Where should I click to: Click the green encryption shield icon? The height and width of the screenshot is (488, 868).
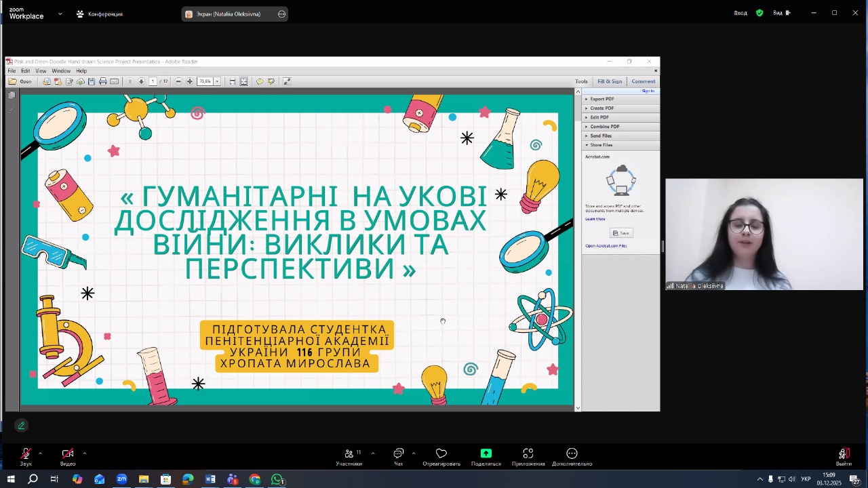point(759,13)
